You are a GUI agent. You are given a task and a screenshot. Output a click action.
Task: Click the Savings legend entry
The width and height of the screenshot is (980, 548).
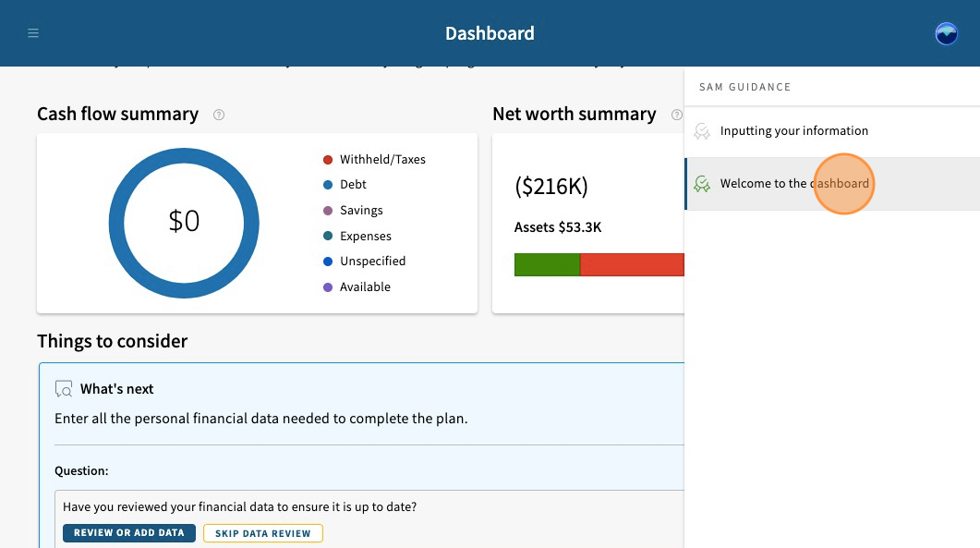coord(353,210)
